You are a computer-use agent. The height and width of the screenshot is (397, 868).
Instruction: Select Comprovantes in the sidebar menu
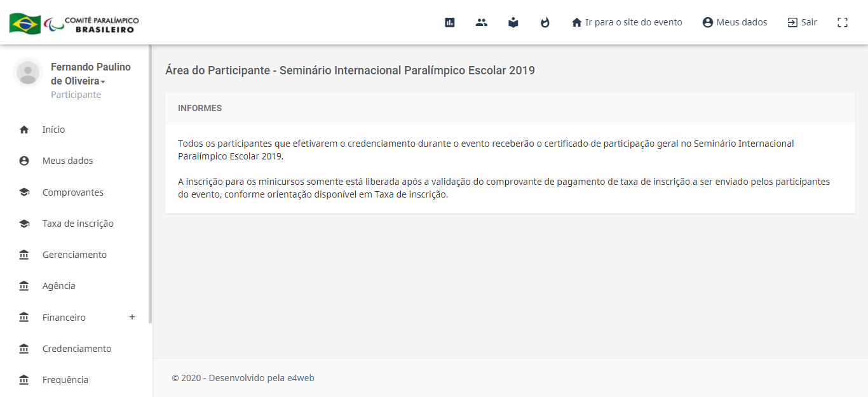click(72, 192)
